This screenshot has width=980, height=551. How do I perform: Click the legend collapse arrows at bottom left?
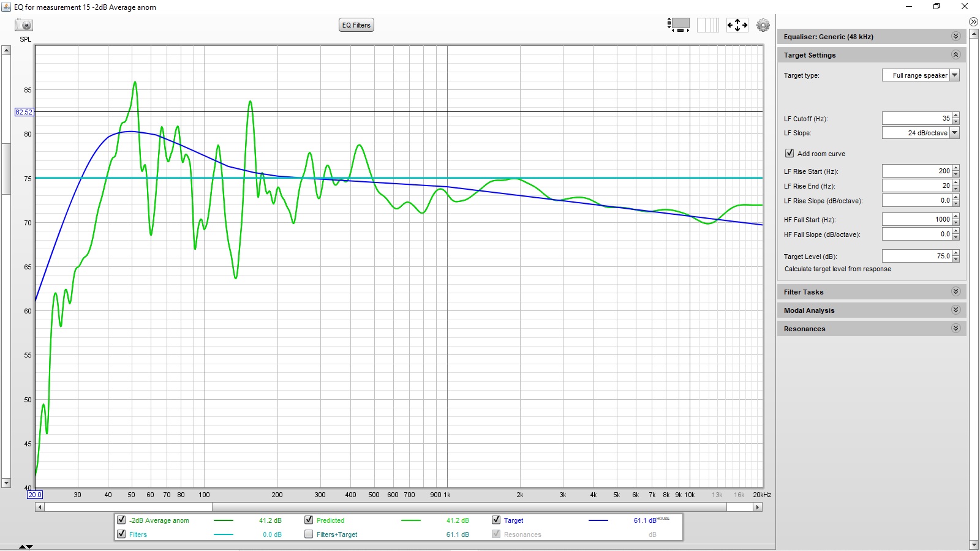[x=26, y=546]
